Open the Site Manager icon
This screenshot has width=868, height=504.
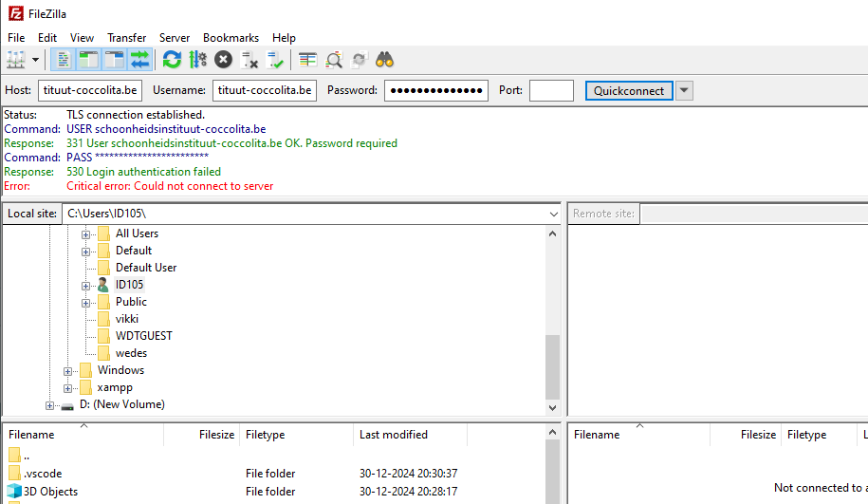pyautogui.click(x=15, y=59)
